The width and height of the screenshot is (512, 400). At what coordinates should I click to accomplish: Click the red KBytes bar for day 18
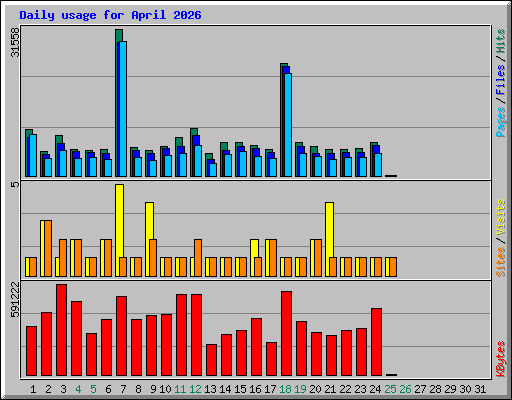pyautogui.click(x=286, y=333)
